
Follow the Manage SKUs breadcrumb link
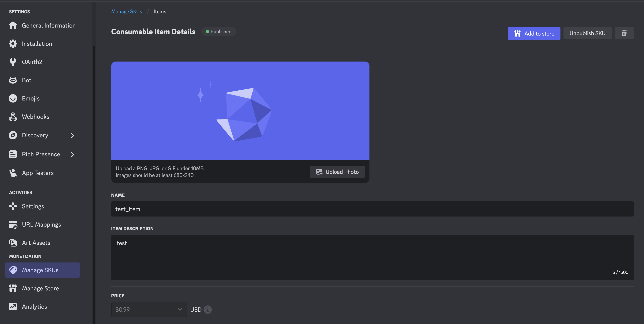click(x=126, y=12)
